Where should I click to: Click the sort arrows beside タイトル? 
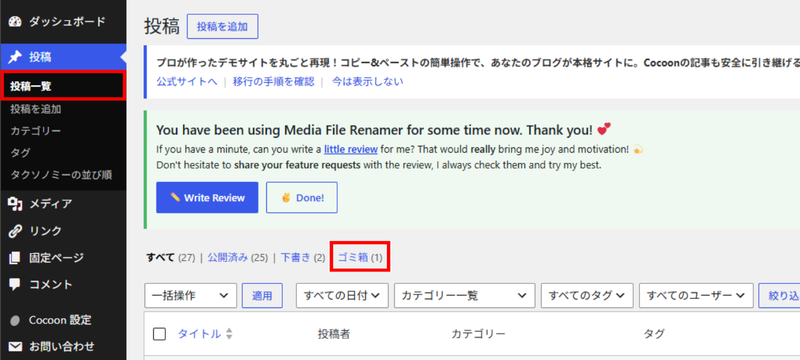point(229,334)
